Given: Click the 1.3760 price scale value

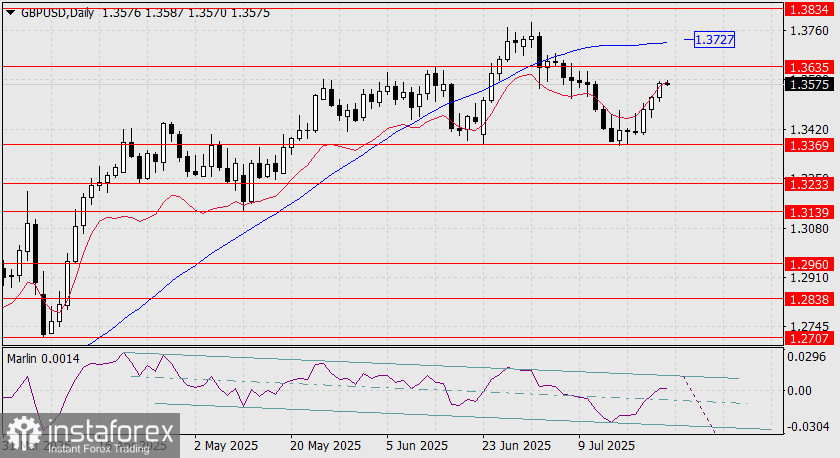Looking at the screenshot, I should coord(809,31).
